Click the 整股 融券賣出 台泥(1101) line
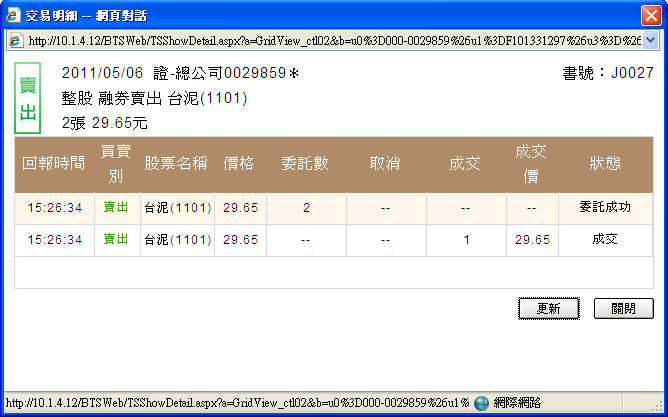The image size is (668, 417). pos(155,99)
